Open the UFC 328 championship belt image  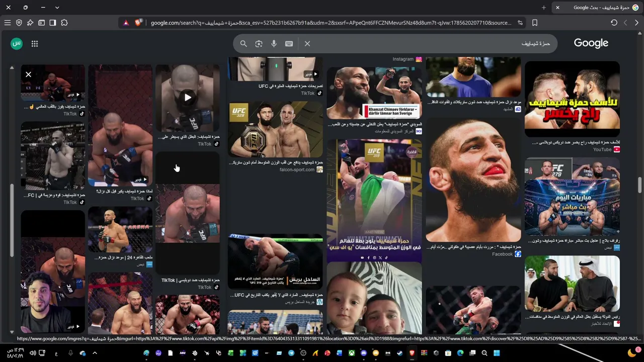[275, 130]
